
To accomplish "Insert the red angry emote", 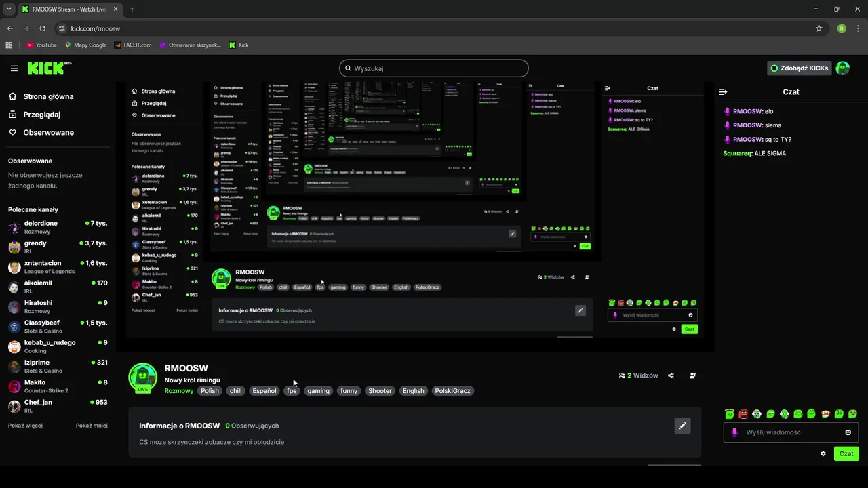I will click(x=743, y=413).
